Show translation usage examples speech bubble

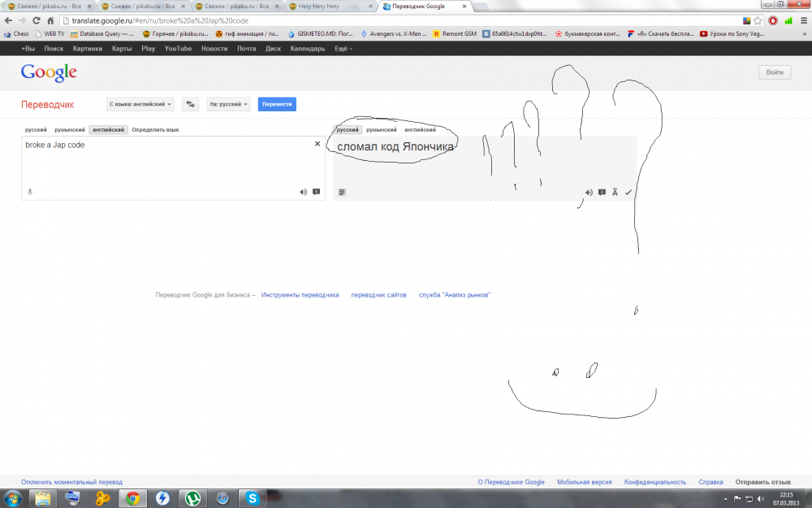[602, 193]
